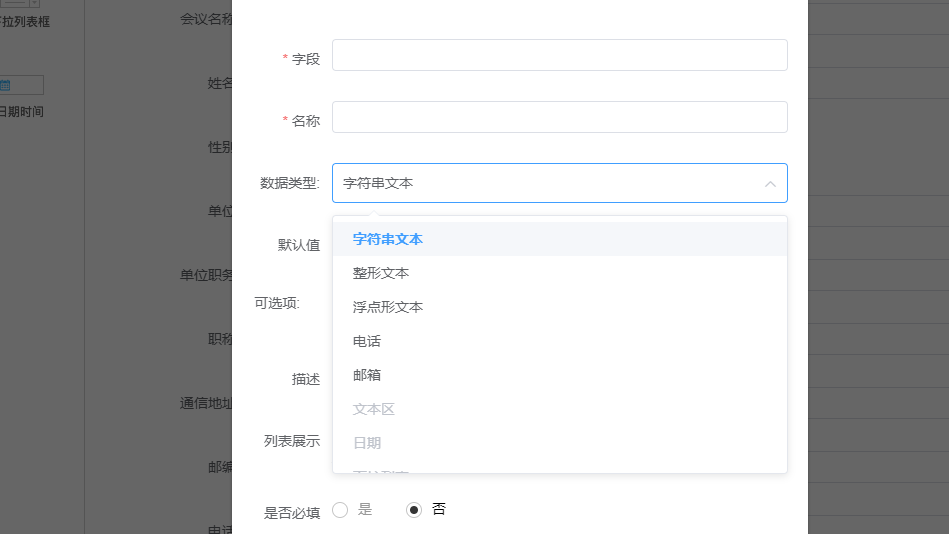Choose 整形文本 from the data type list

(x=381, y=273)
